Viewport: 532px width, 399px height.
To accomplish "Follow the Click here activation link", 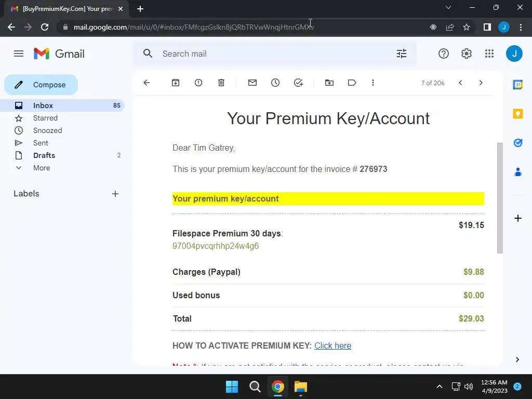I will pos(332,345).
